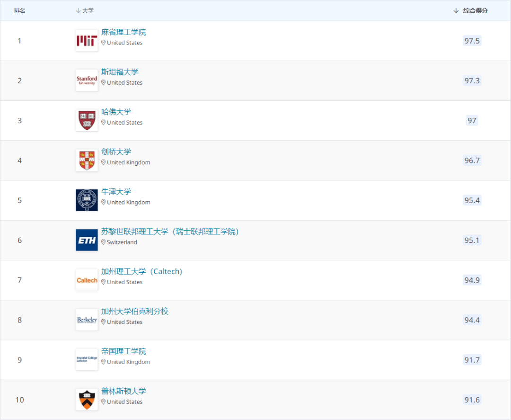
Task: Click the 排名 column header
Action: coord(19,11)
